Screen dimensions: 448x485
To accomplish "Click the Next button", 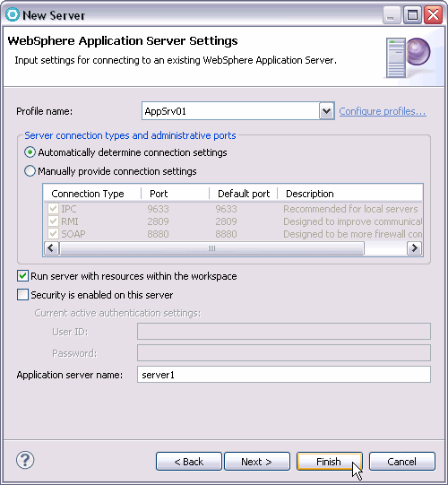I will point(257,462).
